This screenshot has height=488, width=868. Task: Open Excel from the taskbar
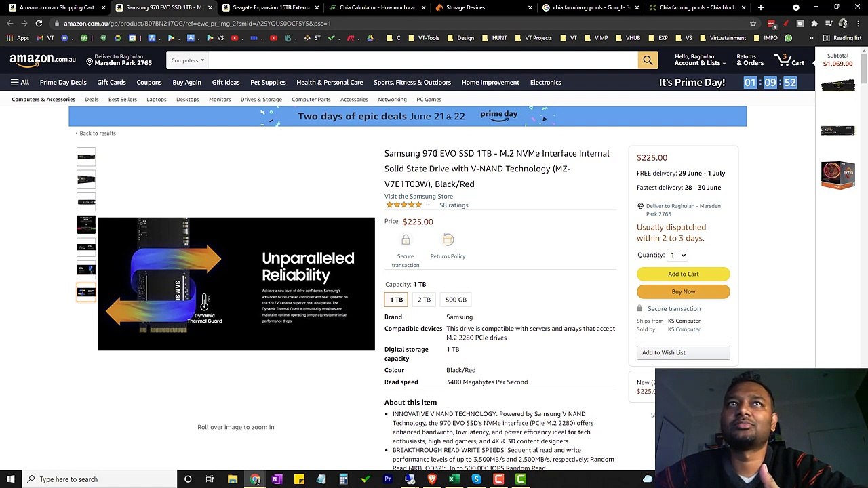454,479
